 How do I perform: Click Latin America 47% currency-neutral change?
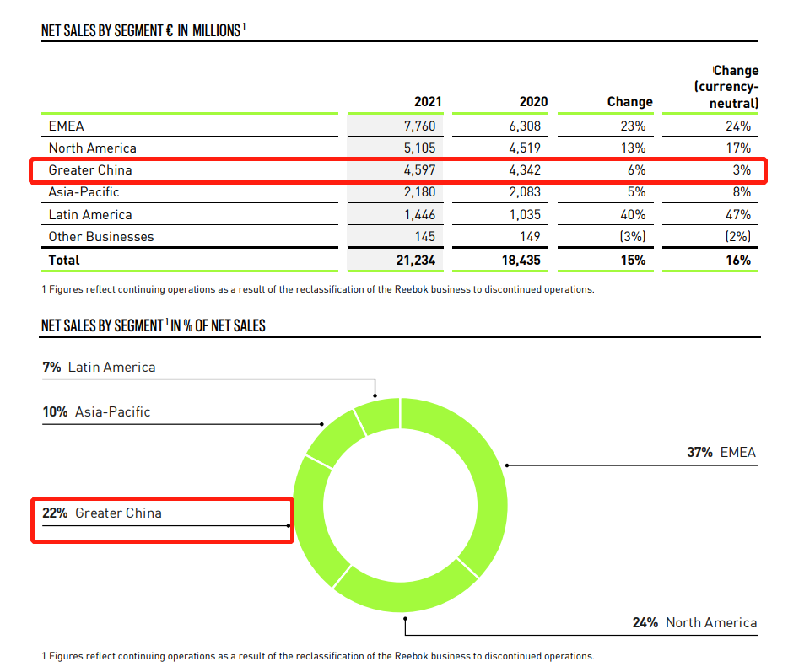point(737,215)
